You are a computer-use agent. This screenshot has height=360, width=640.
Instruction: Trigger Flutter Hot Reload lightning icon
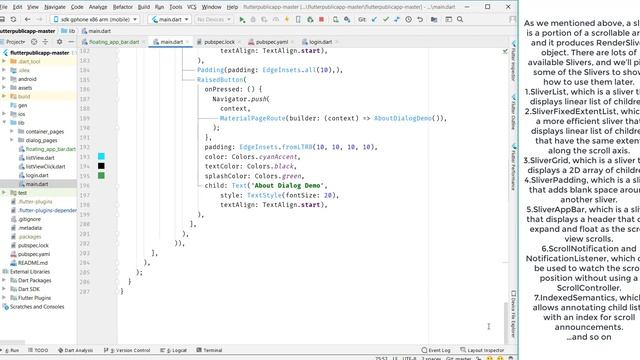click(x=287, y=20)
